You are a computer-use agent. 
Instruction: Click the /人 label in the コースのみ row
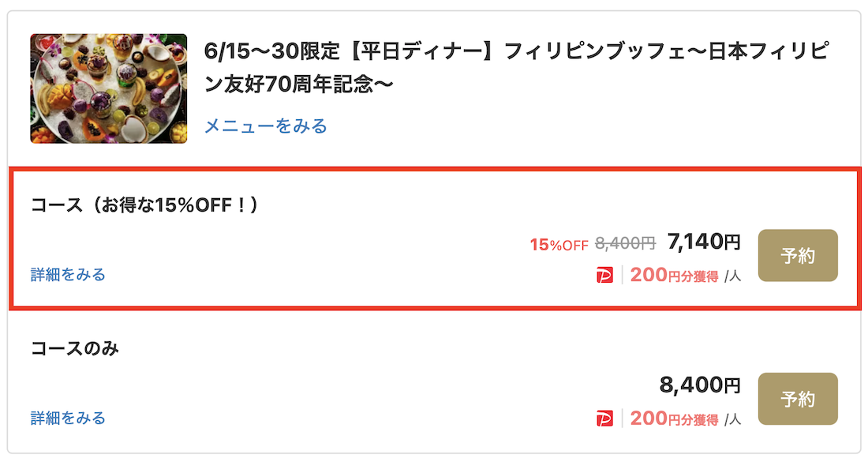[x=732, y=419]
